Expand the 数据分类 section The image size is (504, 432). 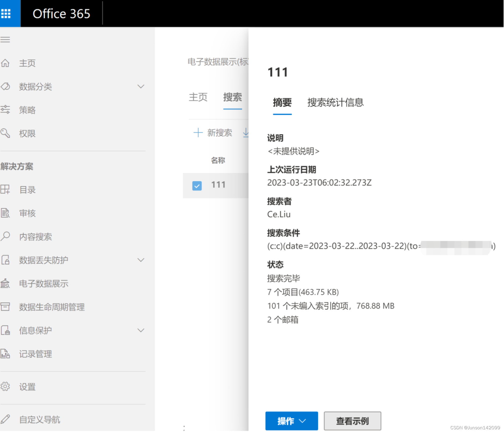click(140, 86)
